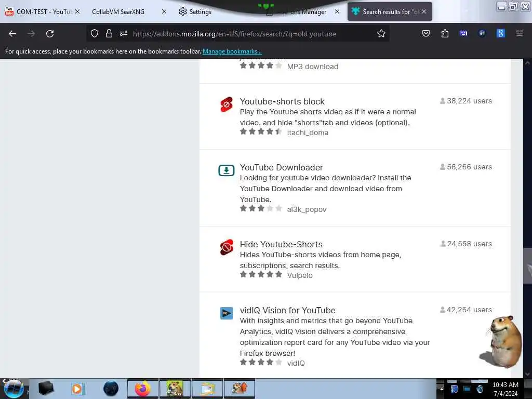Open the Extensions puzzle icon
The image size is (532, 399).
(x=445, y=33)
